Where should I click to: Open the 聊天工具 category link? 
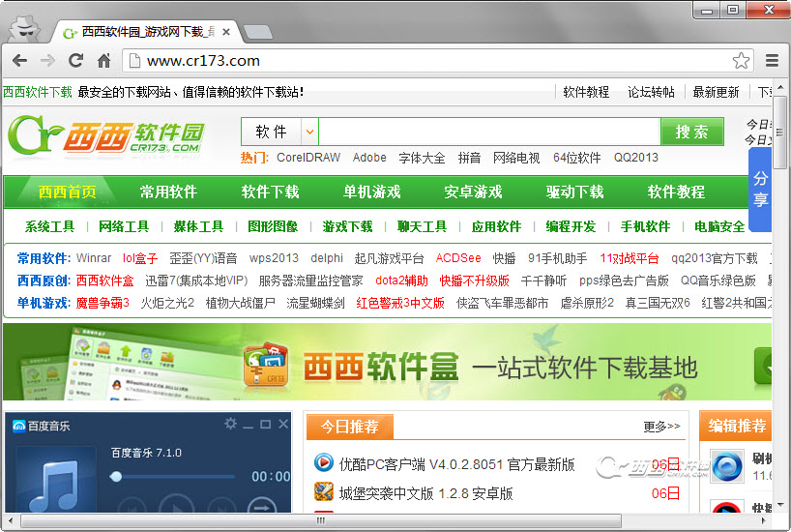pyautogui.click(x=422, y=226)
